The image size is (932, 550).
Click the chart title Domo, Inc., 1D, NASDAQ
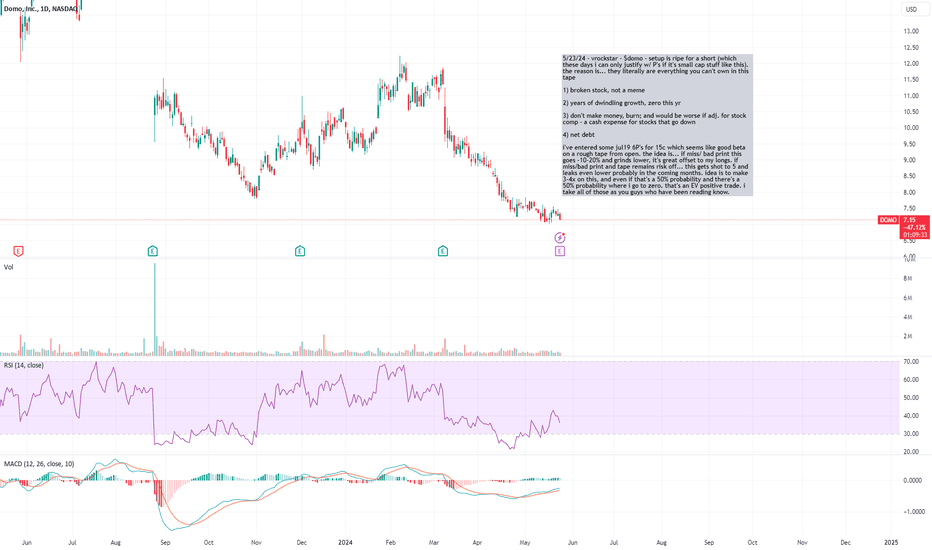40,9
